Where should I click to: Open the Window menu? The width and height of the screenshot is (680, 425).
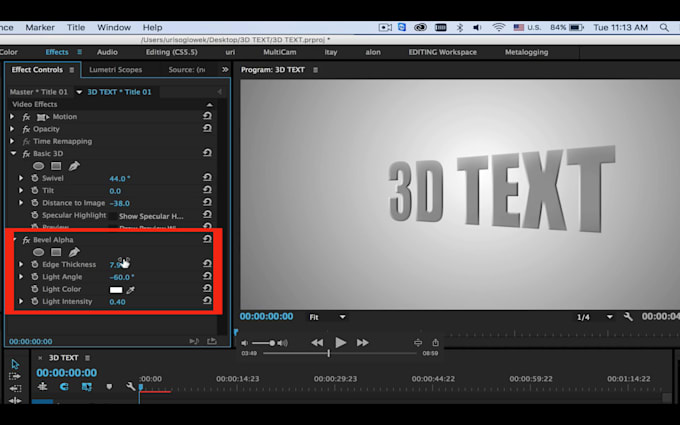pyautogui.click(x=114, y=27)
